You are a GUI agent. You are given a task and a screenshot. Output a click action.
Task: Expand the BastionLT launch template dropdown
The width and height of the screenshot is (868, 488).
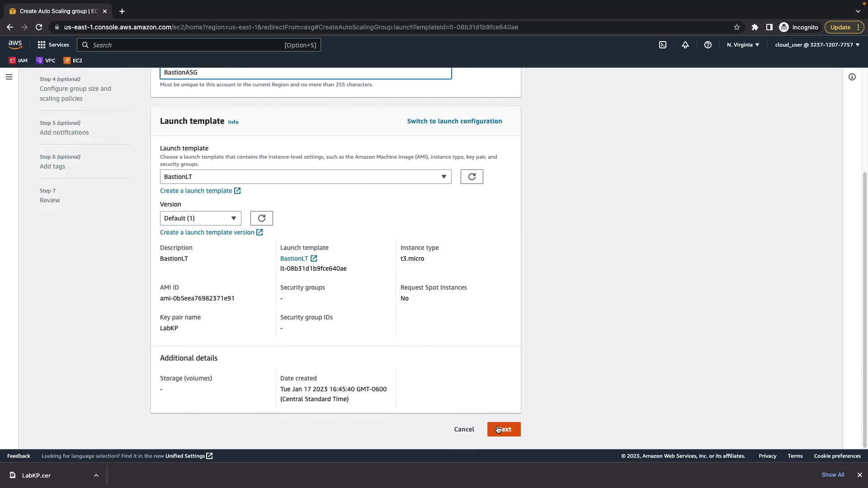point(306,177)
